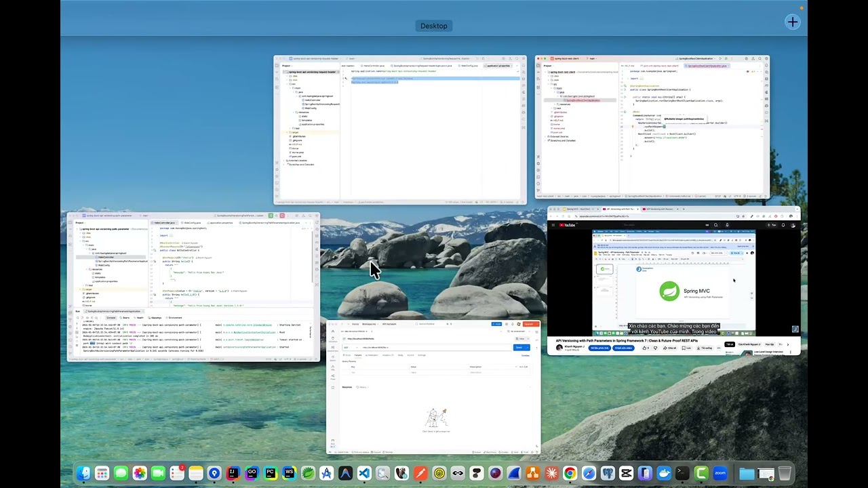Click the YouTube voice search microphone
Screen dimensions: 868x488
click(x=727, y=225)
